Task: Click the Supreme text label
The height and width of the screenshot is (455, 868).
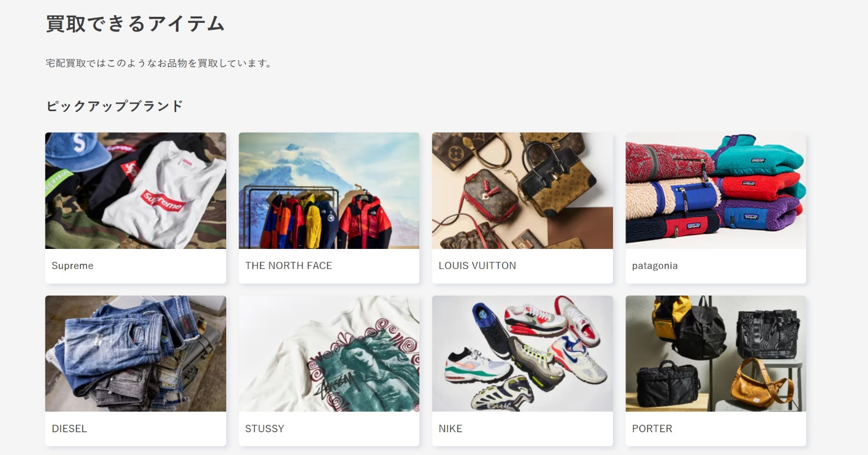Action: (73, 266)
